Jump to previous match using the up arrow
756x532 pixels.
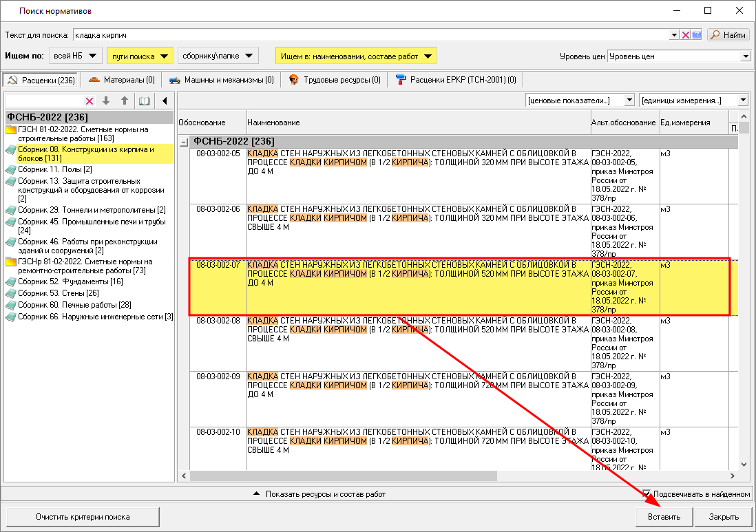pyautogui.click(x=125, y=101)
